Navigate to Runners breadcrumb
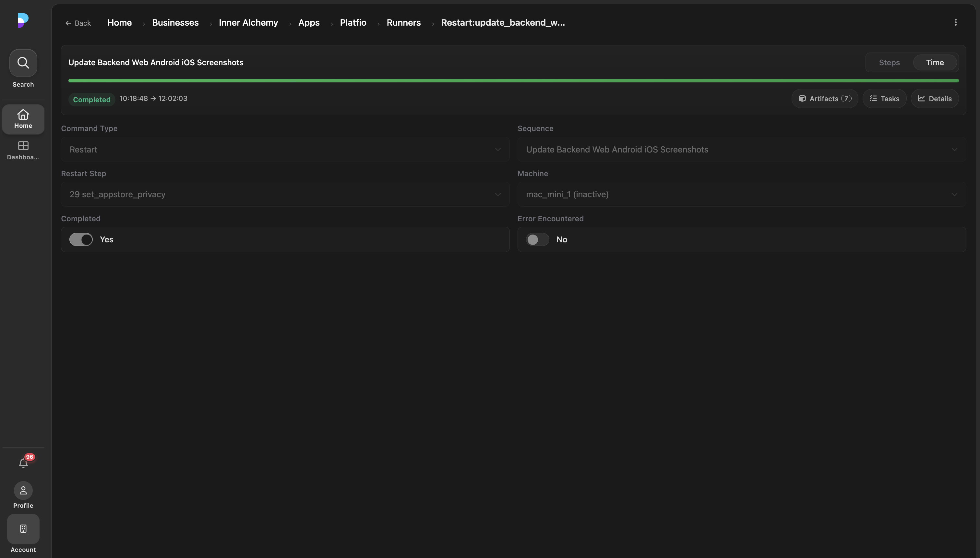Screen dimensions: 980x558 (x=404, y=23)
